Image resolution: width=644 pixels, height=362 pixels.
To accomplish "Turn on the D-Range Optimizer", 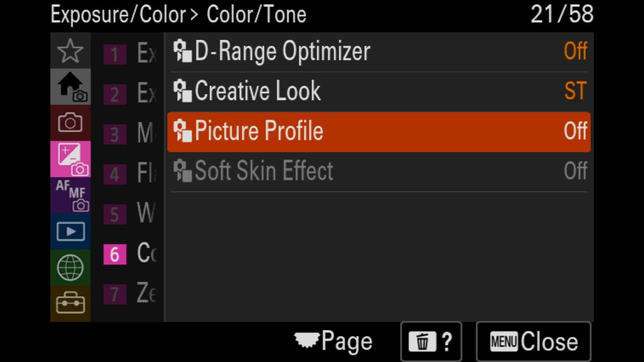I will pyautogui.click(x=377, y=51).
